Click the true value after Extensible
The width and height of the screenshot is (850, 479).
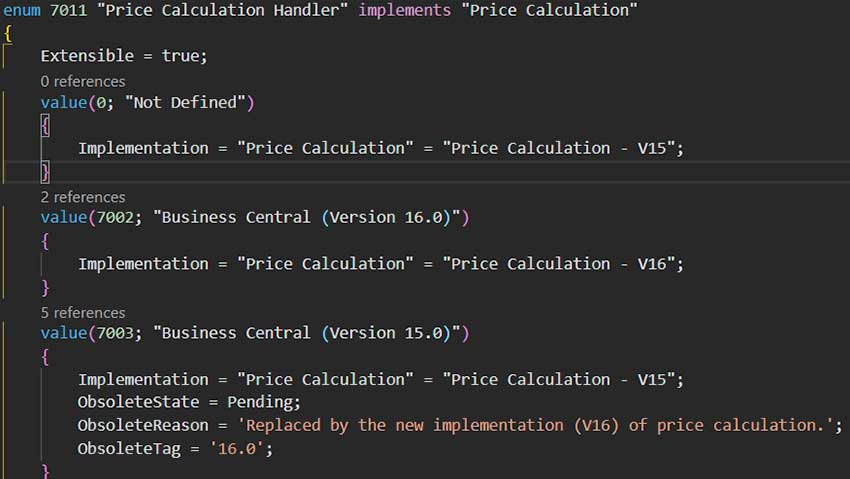pyautogui.click(x=180, y=56)
